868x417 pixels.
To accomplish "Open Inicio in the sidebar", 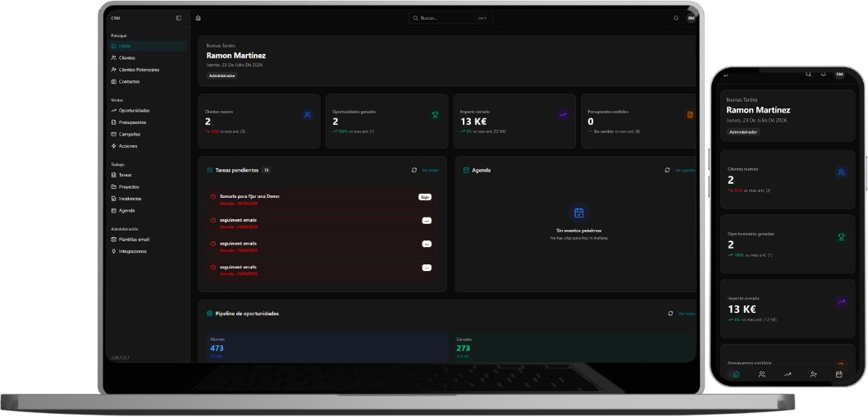I will coord(148,46).
